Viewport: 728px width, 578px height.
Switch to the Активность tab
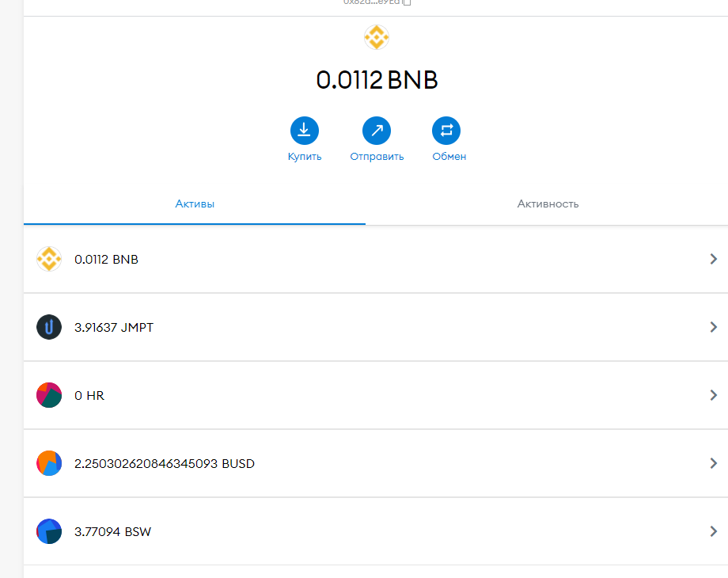(x=548, y=203)
